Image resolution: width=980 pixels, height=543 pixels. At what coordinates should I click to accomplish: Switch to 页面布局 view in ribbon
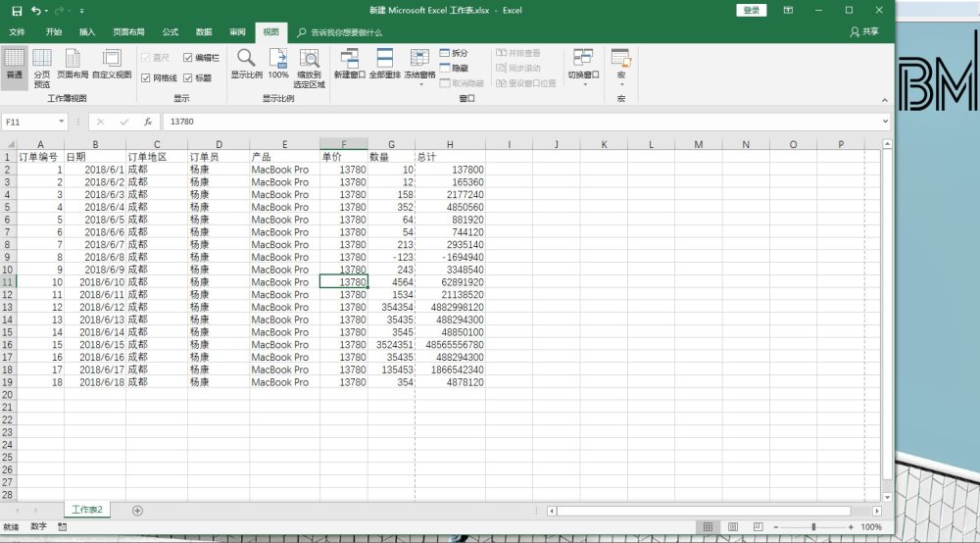point(73,66)
